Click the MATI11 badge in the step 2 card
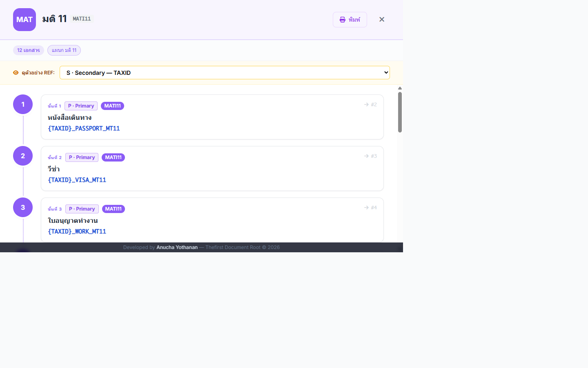This screenshot has height=368, width=588. point(113,157)
